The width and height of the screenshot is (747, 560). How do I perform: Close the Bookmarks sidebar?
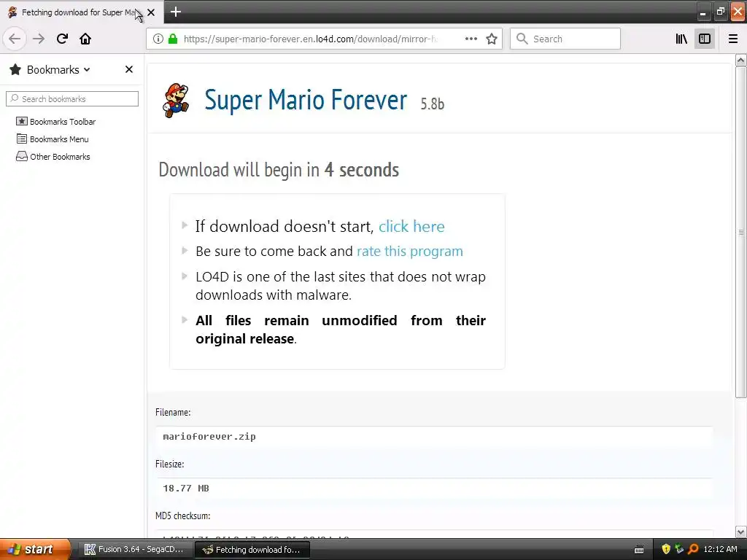pos(128,69)
